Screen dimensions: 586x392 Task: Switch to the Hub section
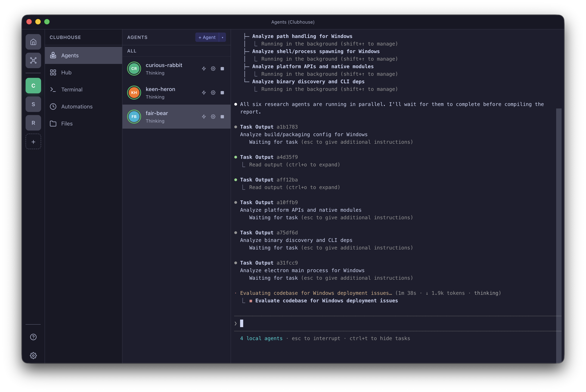[x=66, y=72]
